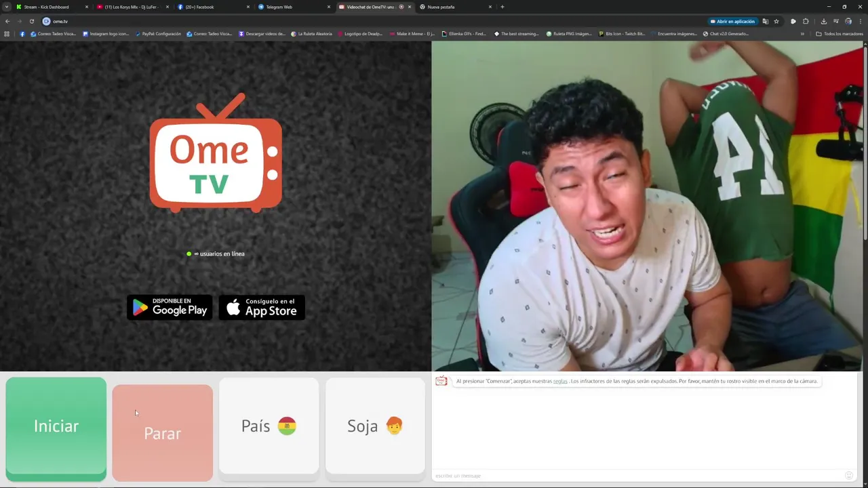Close the Los Korys Mix YouTube tab

(x=167, y=7)
